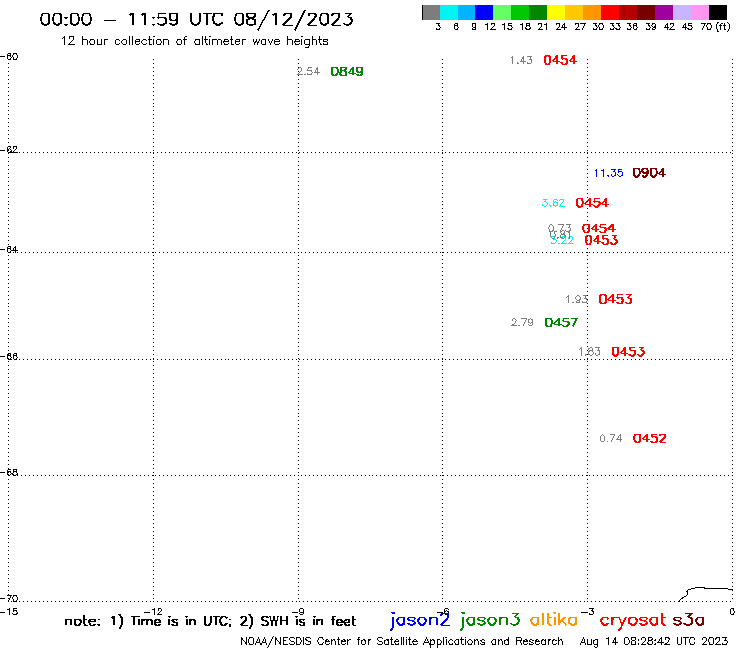Click the '70 (ft)' legend label
740x650 pixels.
715,27
